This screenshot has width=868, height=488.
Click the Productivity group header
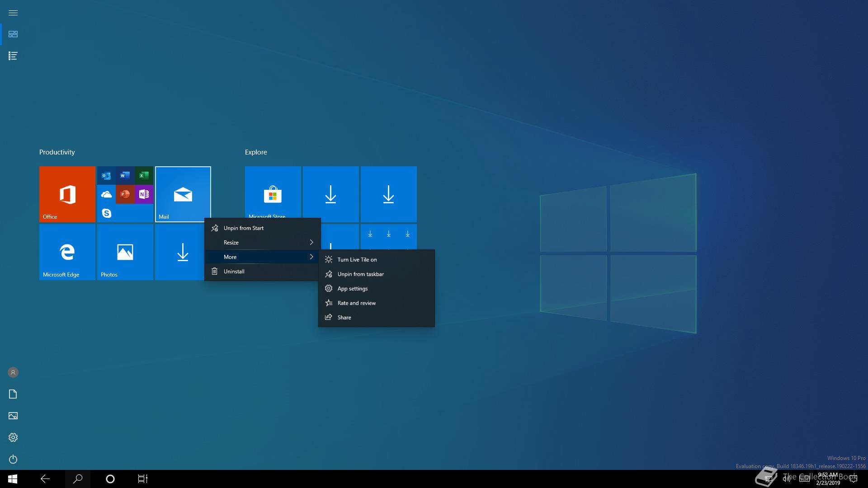click(57, 152)
